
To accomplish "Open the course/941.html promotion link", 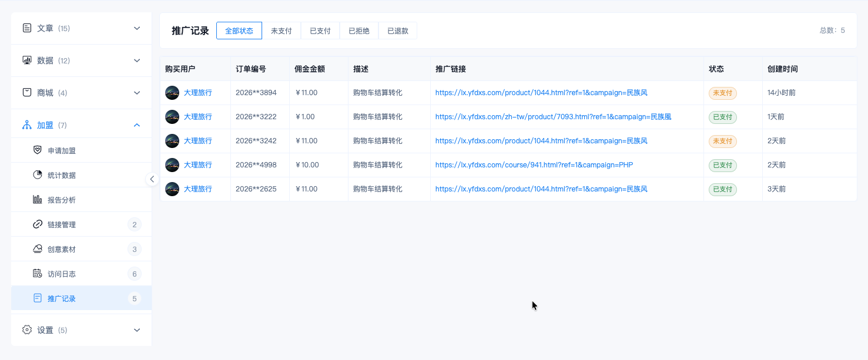I will tap(534, 165).
